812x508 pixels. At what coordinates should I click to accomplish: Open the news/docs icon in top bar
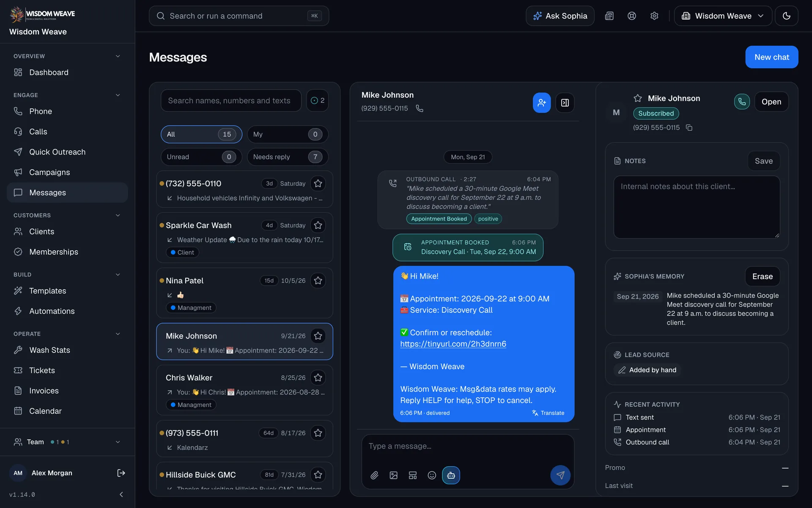pos(609,16)
